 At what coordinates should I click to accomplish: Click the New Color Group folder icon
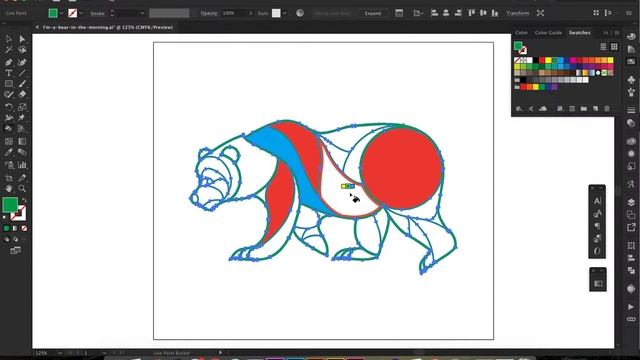[x=584, y=109]
